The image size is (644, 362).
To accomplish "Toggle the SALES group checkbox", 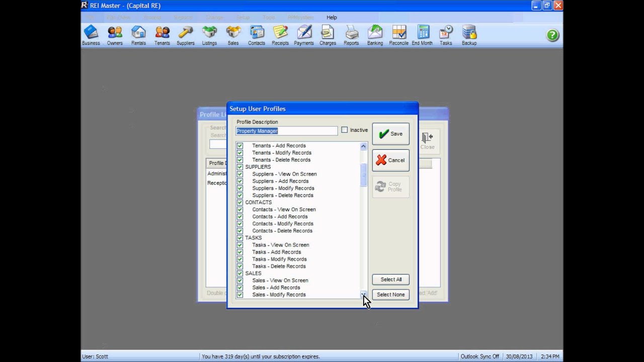I will [240, 274].
